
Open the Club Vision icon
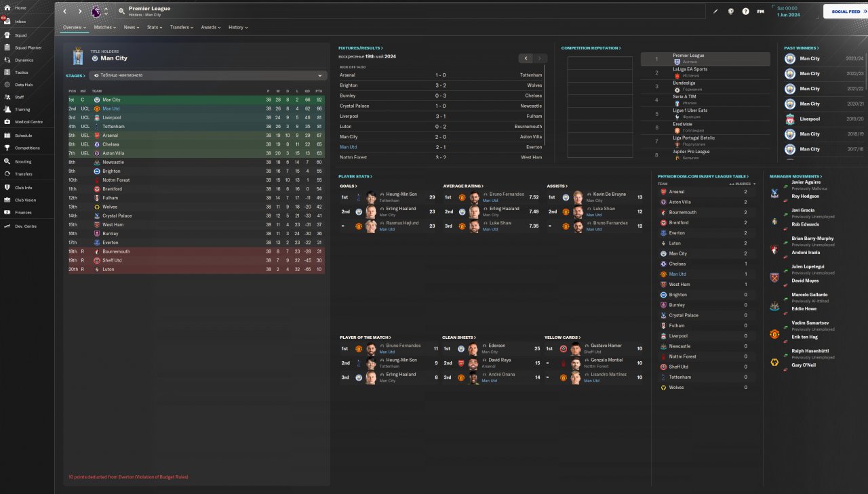pyautogui.click(x=7, y=200)
